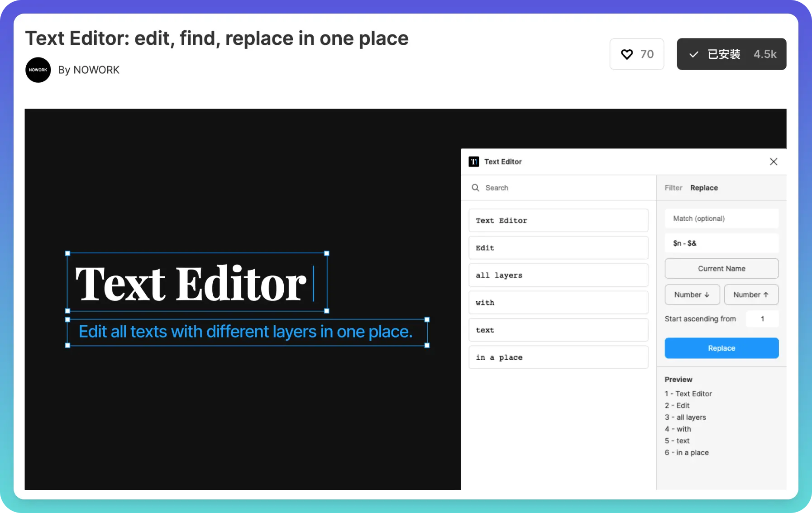
Task: Switch to the Filter tab
Action: 673,188
